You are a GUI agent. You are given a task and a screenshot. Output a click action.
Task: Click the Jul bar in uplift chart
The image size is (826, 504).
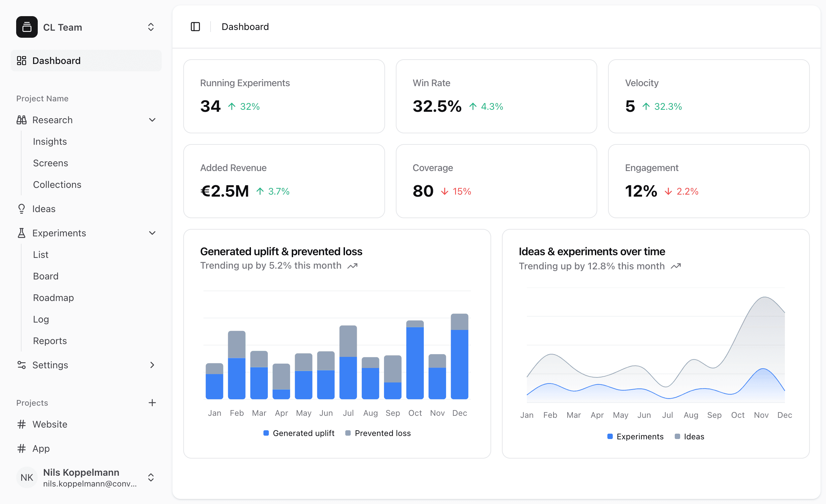click(348, 362)
